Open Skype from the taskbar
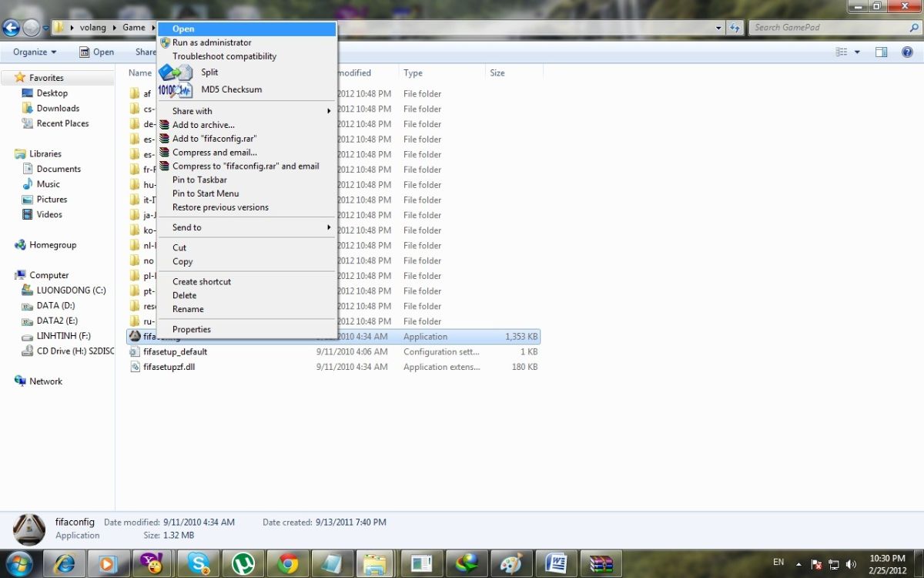The width and height of the screenshot is (924, 578). pyautogui.click(x=198, y=564)
